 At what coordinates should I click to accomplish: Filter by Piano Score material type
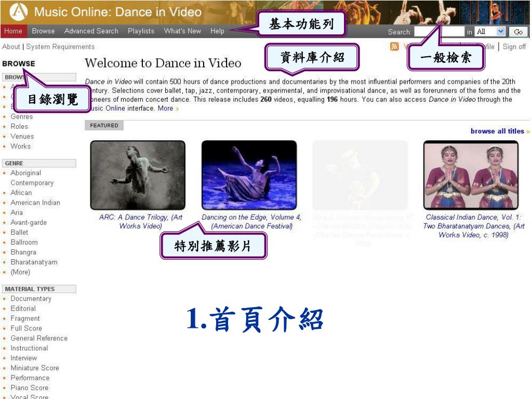click(30, 388)
